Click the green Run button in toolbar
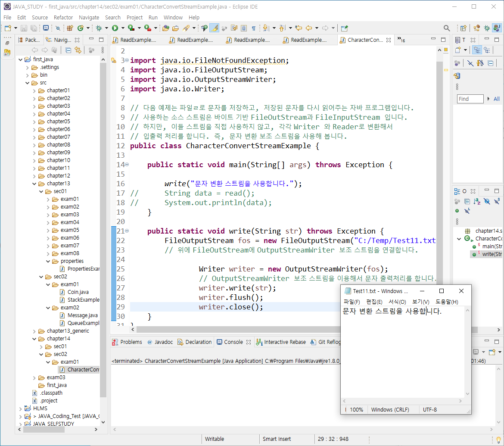This screenshot has width=504, height=446. coord(115,28)
